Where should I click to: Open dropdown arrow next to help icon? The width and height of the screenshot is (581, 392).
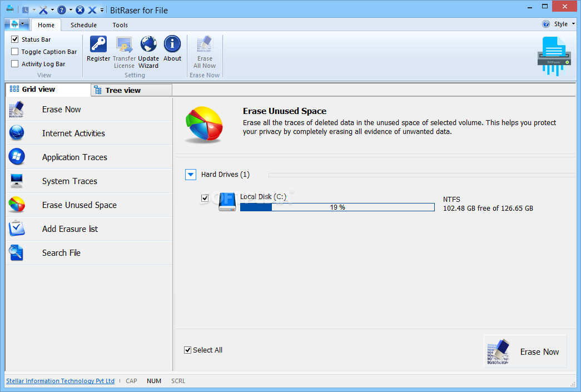[x=71, y=10]
